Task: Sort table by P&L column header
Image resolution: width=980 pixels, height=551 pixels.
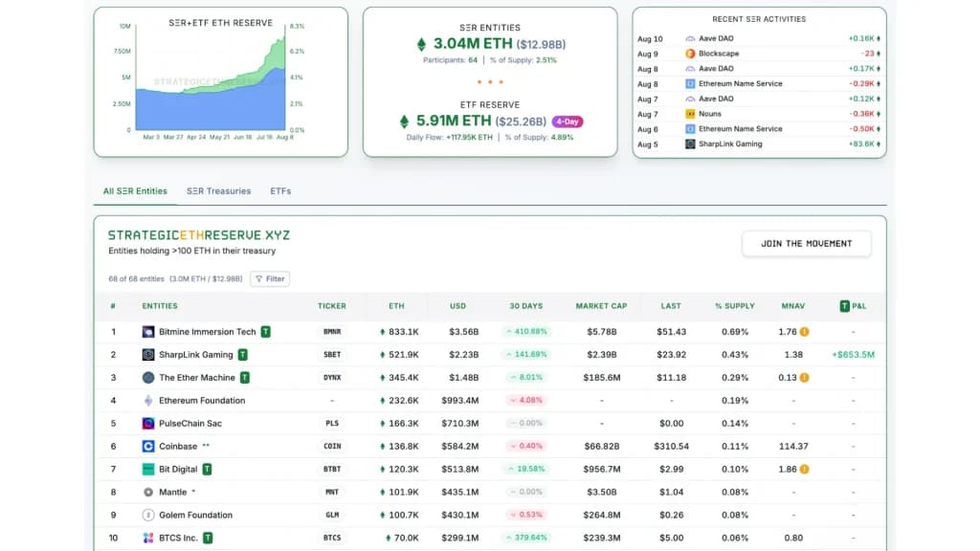Action: [x=853, y=306]
